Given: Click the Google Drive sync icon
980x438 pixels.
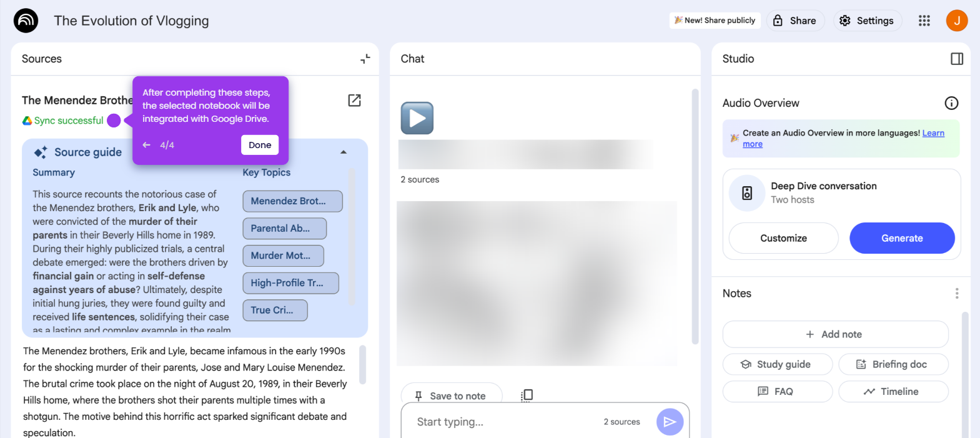Looking at the screenshot, I should click(27, 121).
